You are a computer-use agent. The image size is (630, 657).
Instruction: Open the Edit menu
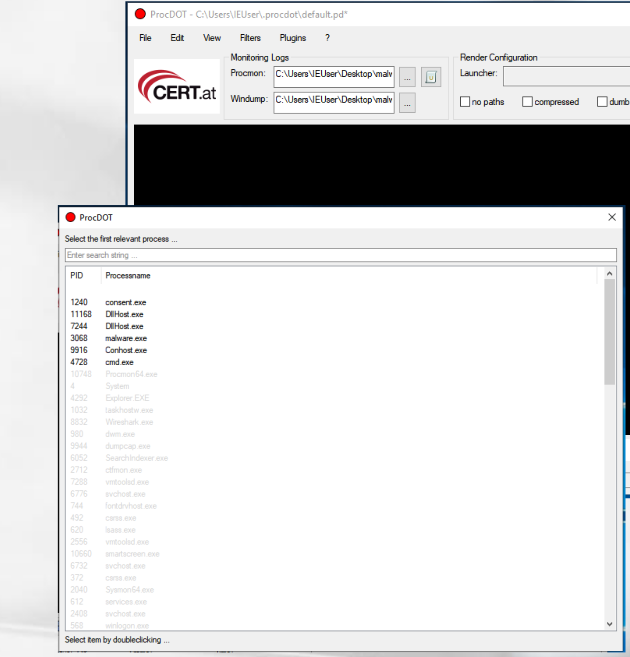177,38
